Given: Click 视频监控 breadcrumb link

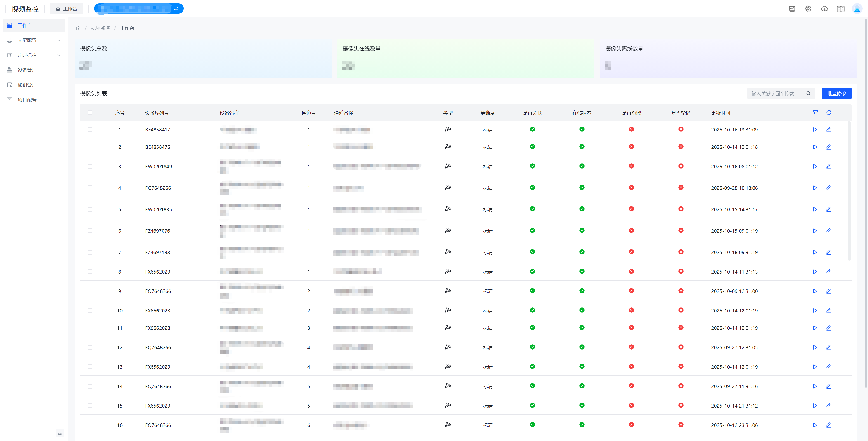Looking at the screenshot, I should tap(100, 28).
